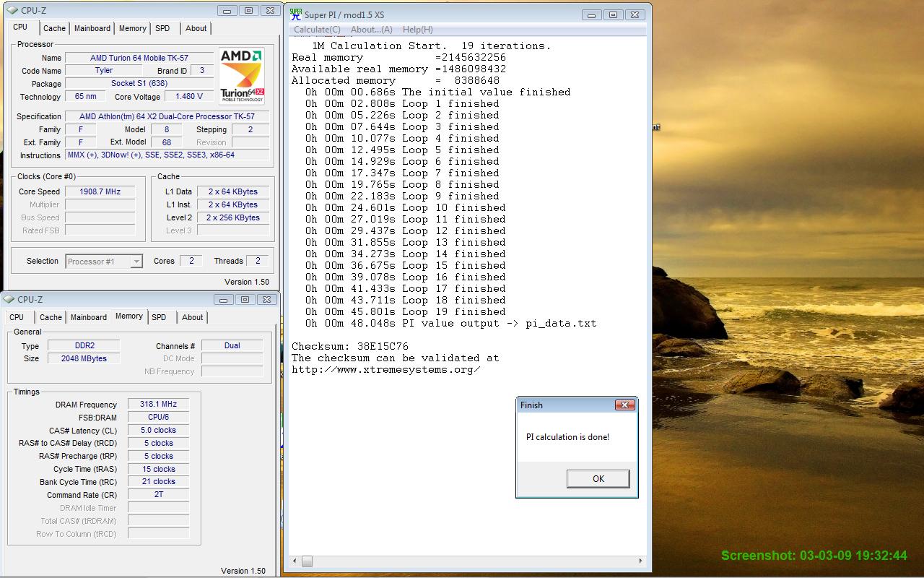Click the Package value "Socket S1 (638)"

point(141,84)
